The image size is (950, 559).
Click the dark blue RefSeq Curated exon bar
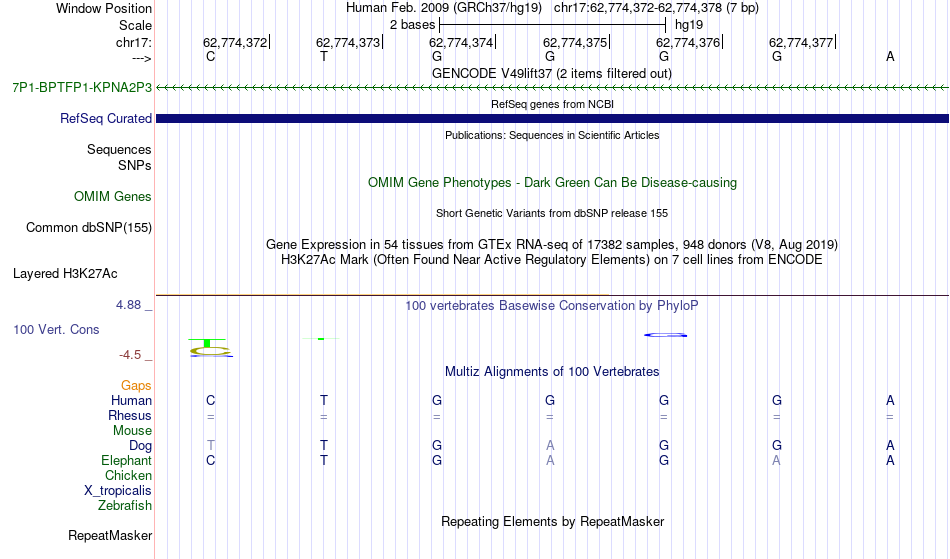[552, 118]
